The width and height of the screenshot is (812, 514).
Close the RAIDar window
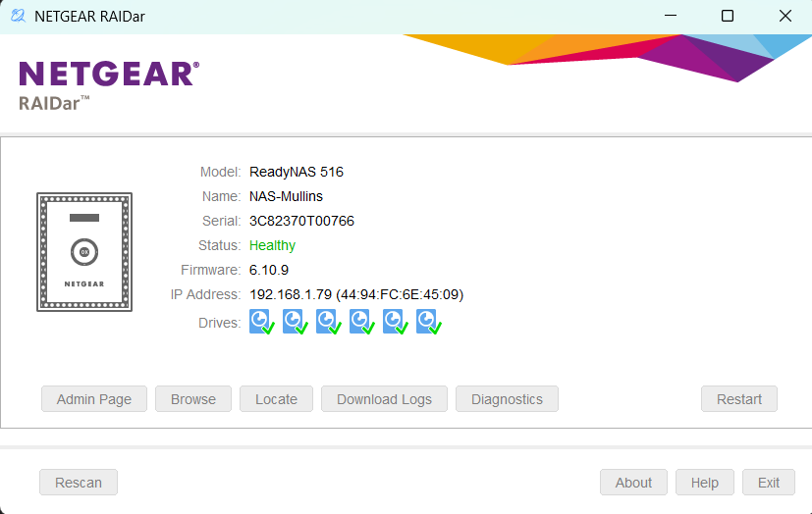pyautogui.click(x=785, y=16)
